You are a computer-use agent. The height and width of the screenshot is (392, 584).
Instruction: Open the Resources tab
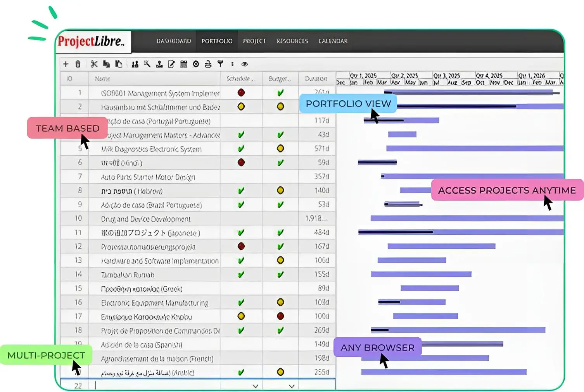pyautogui.click(x=292, y=41)
